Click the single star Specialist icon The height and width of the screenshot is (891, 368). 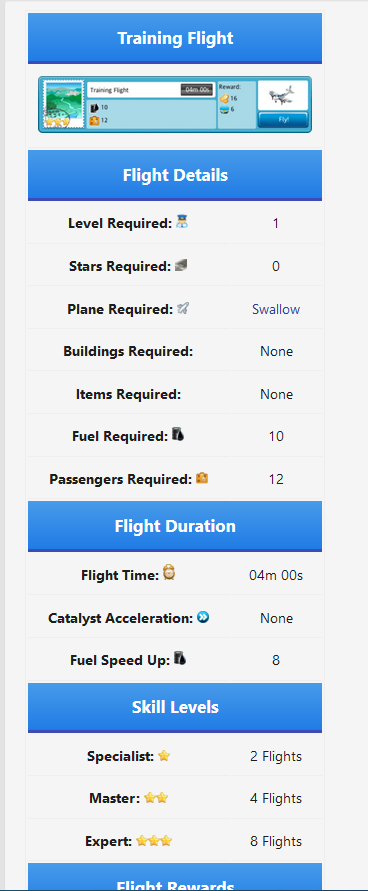click(164, 756)
